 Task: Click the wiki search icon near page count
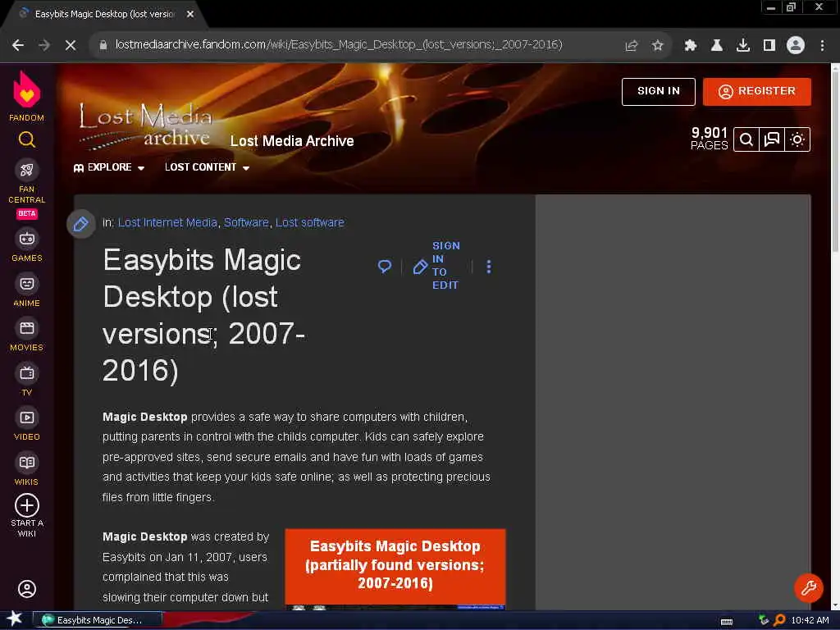click(746, 139)
